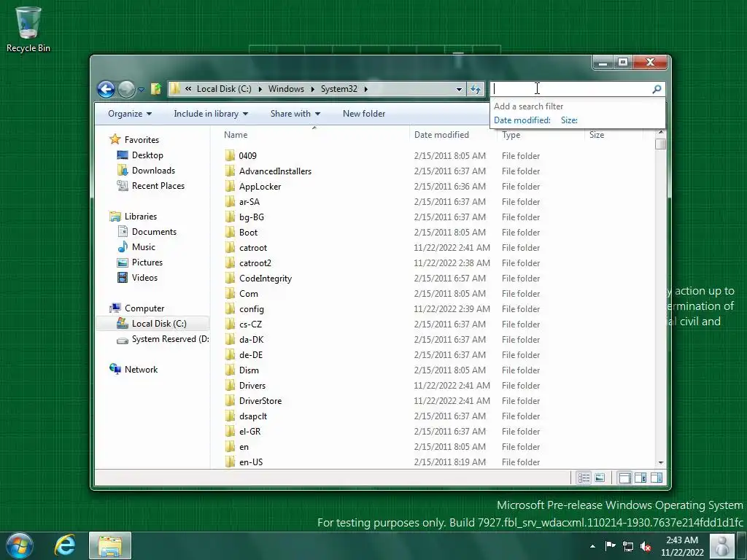
Task: Select Windows segment in address breadcrumb
Action: (x=286, y=89)
